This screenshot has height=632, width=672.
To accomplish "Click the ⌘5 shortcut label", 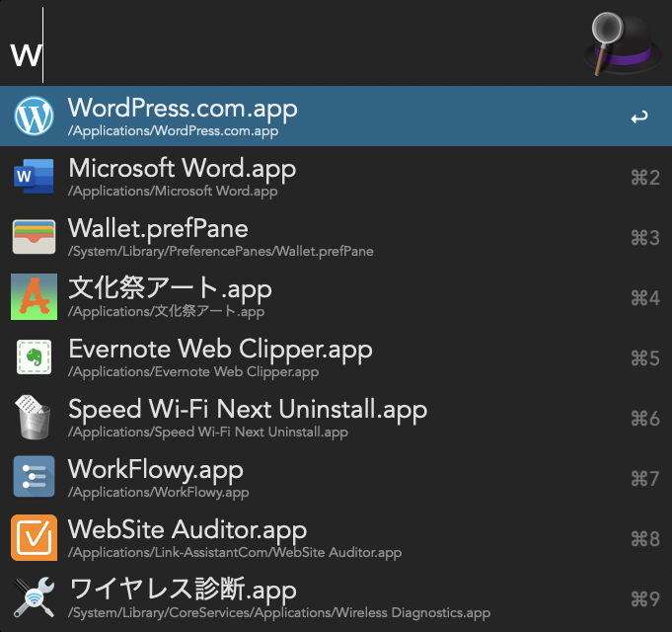I will coord(645,358).
